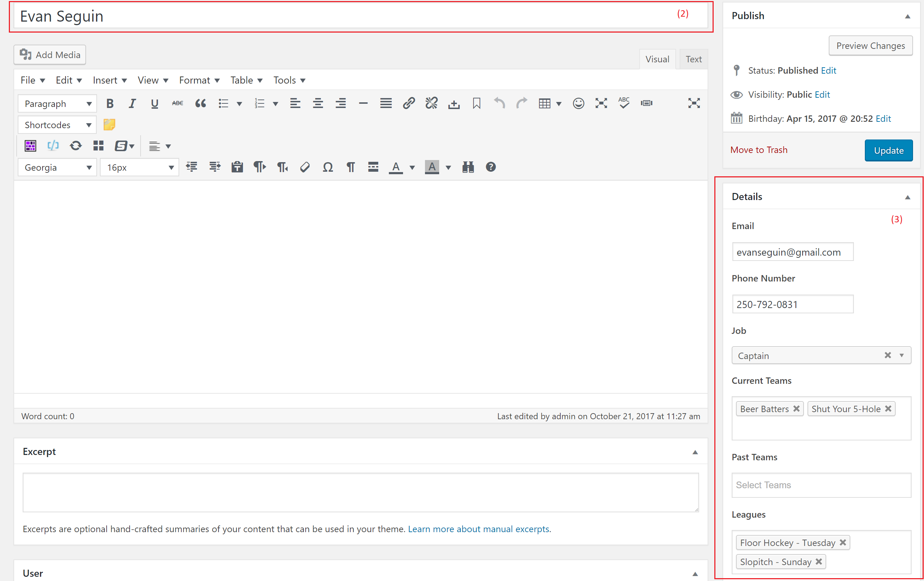Collapse the Excerpt panel
The height and width of the screenshot is (581, 924).
point(695,452)
